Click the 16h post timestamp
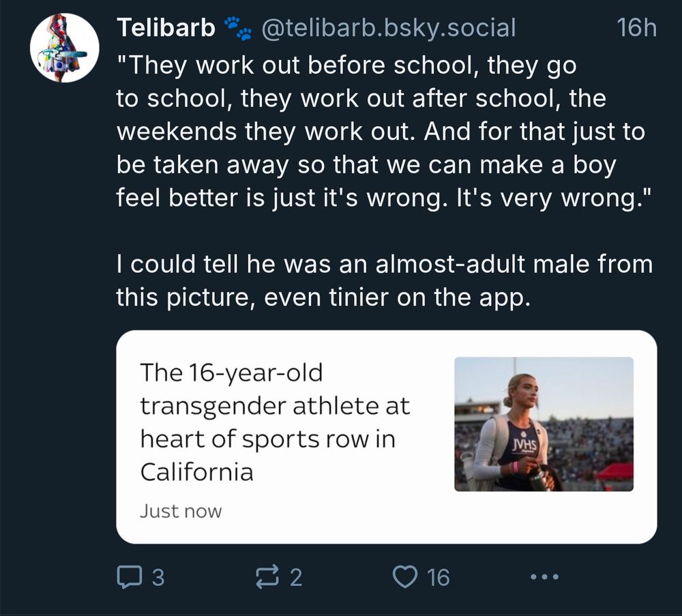This screenshot has height=616, width=682. point(636,28)
